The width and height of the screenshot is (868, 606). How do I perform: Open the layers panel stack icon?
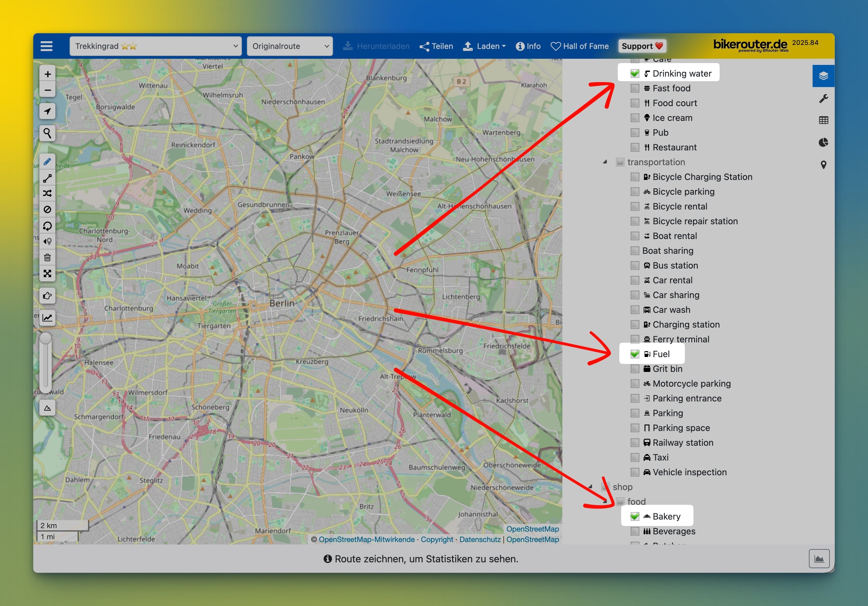823,76
